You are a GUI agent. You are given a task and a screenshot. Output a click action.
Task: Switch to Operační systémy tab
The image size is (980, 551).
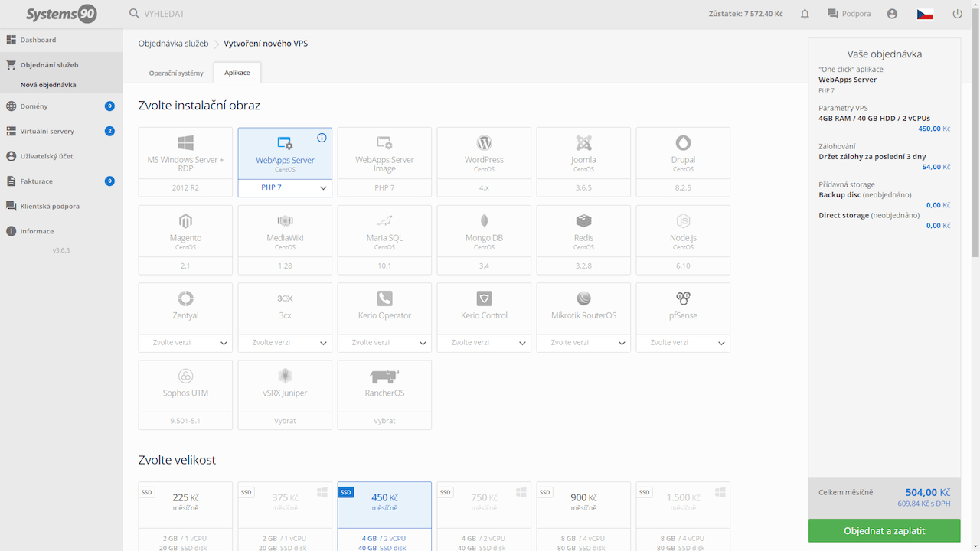tap(176, 73)
